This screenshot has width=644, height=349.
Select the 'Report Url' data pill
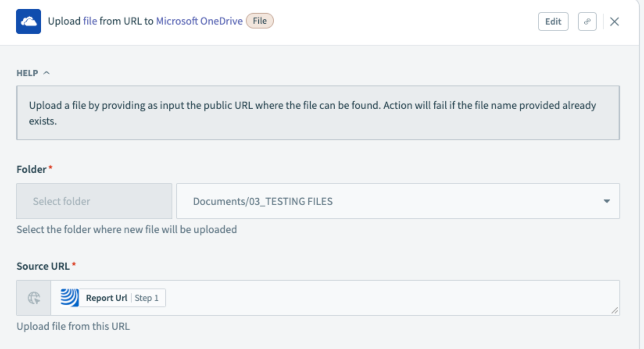106,298
